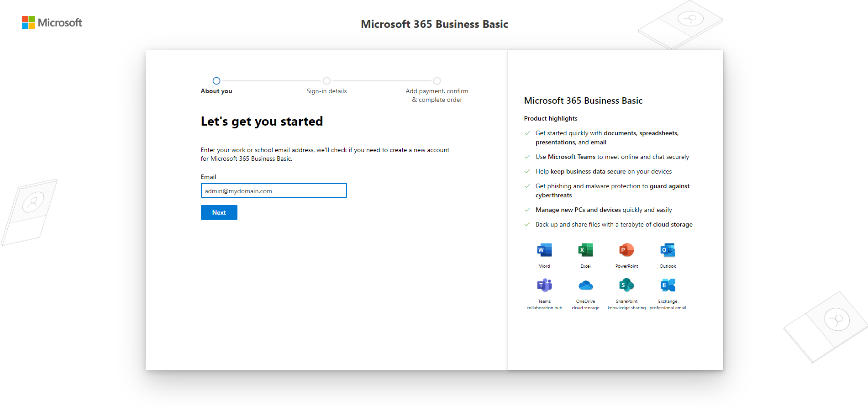The image size is (868, 407).
Task: Click the checkmark beside Microsoft Teams highlight
Action: 527,157
